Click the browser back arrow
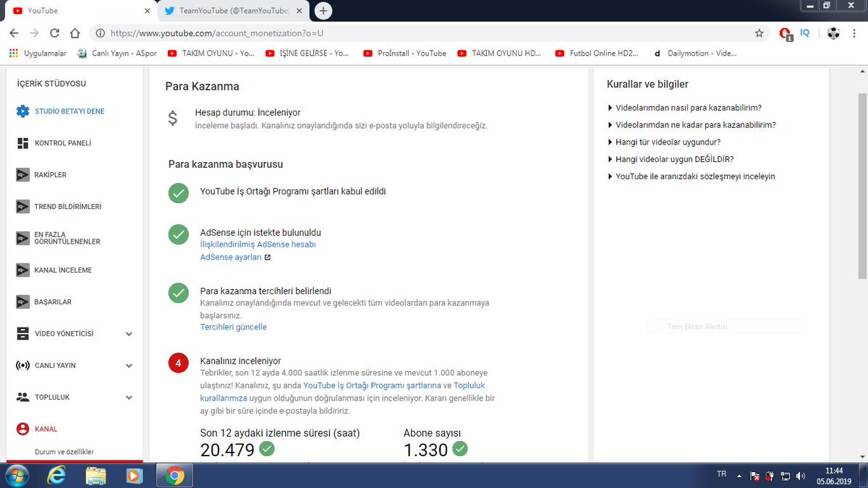Image resolution: width=868 pixels, height=488 pixels. coord(14,33)
